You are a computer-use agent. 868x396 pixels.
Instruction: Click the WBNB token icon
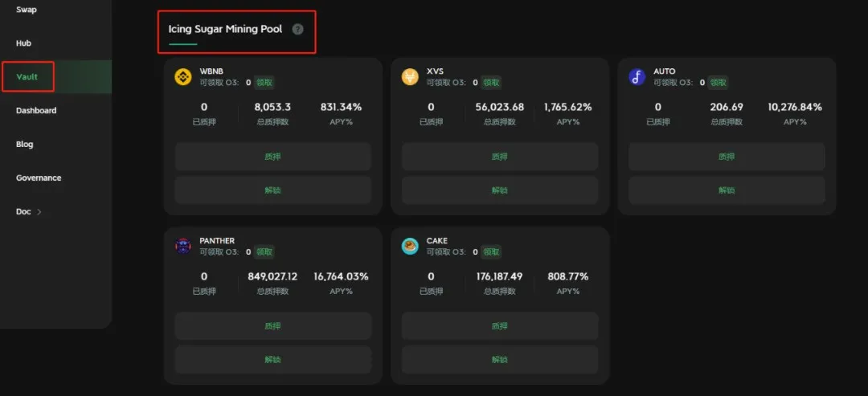(183, 76)
